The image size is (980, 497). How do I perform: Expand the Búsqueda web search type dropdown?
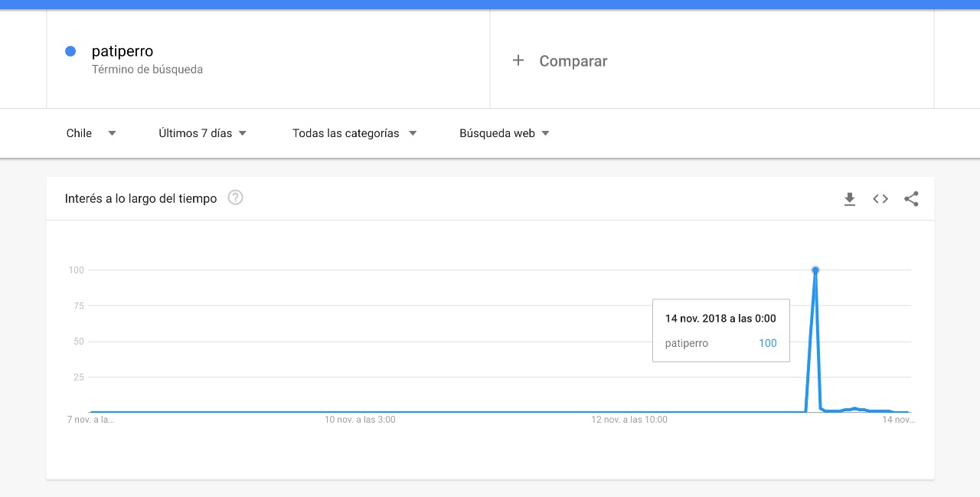(x=504, y=133)
